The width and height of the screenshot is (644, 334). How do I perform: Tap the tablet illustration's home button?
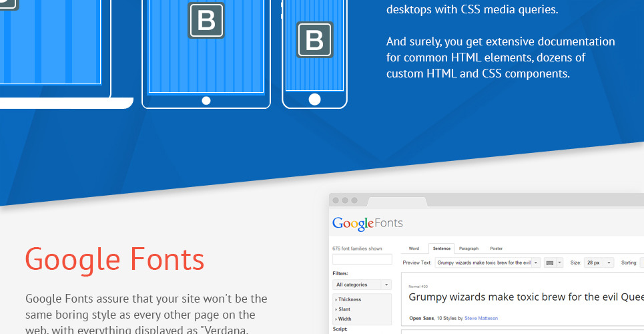206,101
